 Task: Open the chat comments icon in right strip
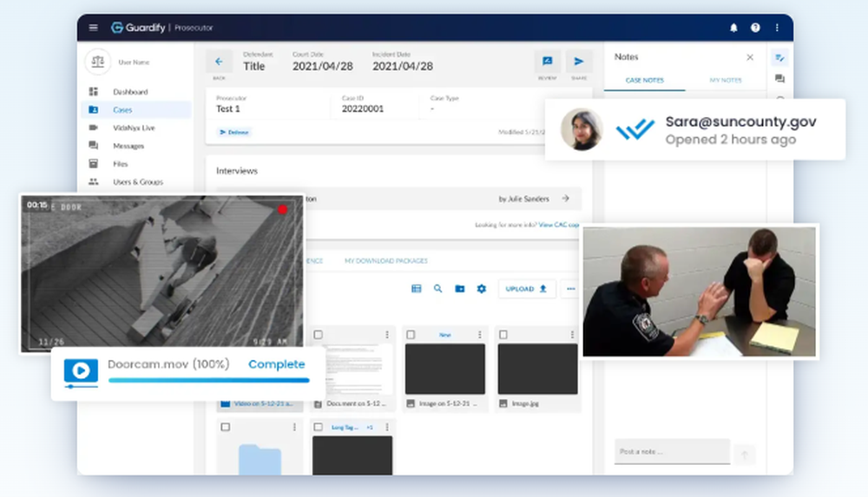(780, 79)
